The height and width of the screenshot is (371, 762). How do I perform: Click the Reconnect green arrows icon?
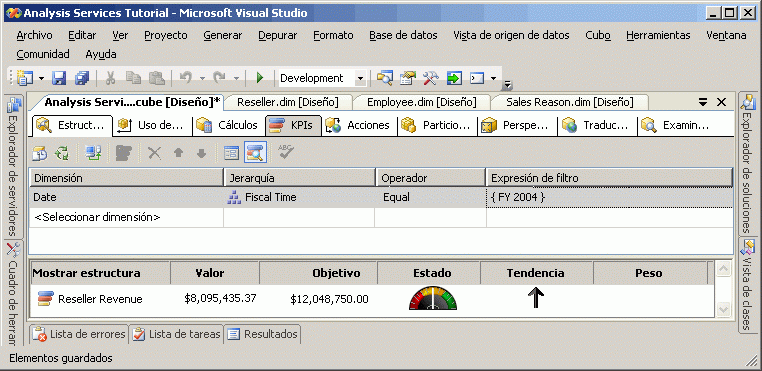coord(62,153)
